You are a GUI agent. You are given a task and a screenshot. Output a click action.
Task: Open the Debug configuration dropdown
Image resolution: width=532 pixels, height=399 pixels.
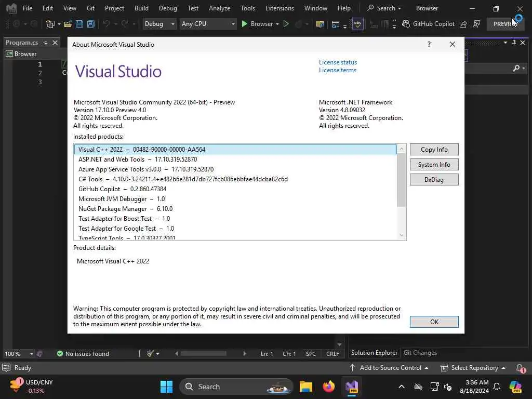(159, 24)
